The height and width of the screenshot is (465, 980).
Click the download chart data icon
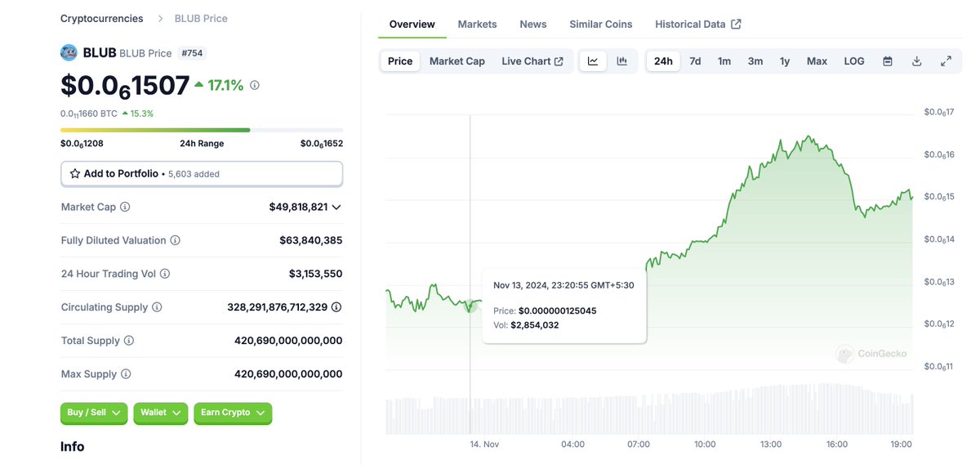917,61
